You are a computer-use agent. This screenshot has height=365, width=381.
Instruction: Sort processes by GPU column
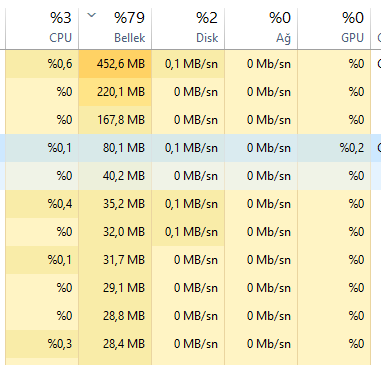point(334,28)
